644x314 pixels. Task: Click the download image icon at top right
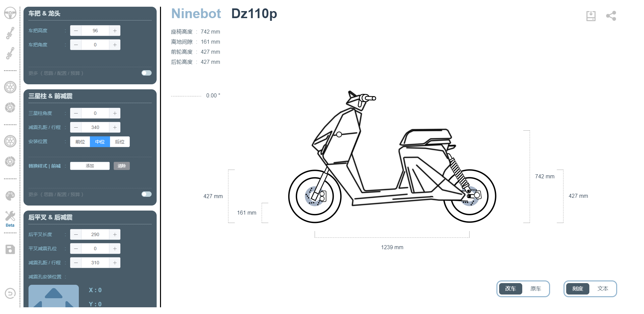point(591,16)
